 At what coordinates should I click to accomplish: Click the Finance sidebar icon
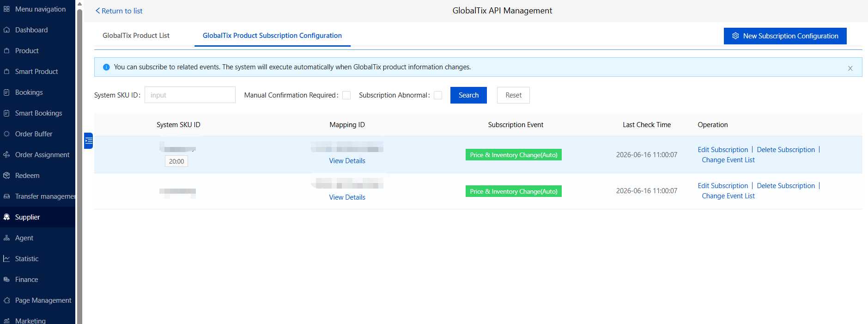pos(6,280)
